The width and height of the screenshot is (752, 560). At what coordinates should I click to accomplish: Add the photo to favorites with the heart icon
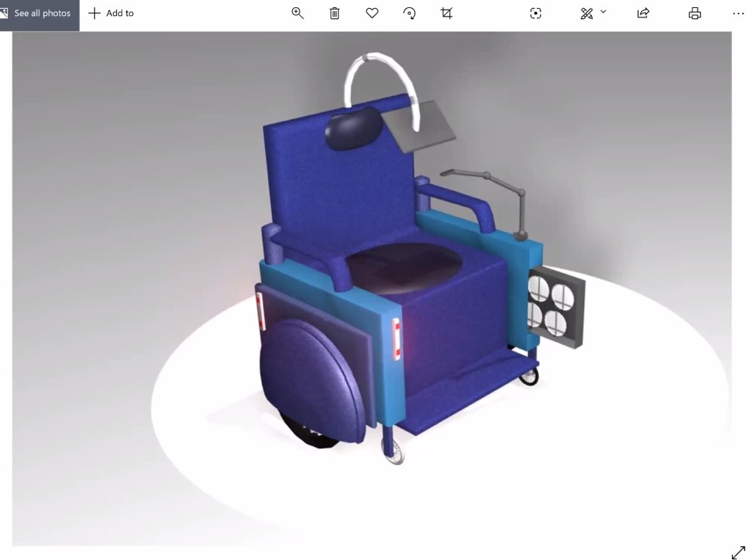[372, 13]
